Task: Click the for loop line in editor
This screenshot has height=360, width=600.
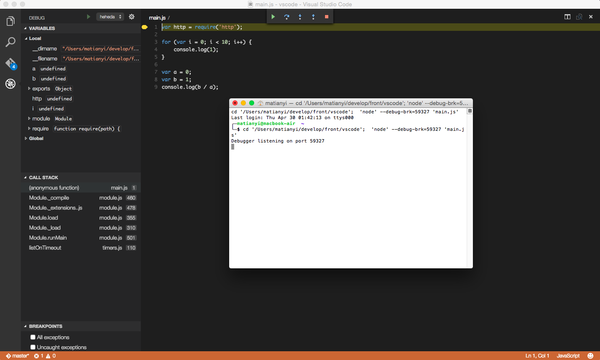Action: click(207, 42)
